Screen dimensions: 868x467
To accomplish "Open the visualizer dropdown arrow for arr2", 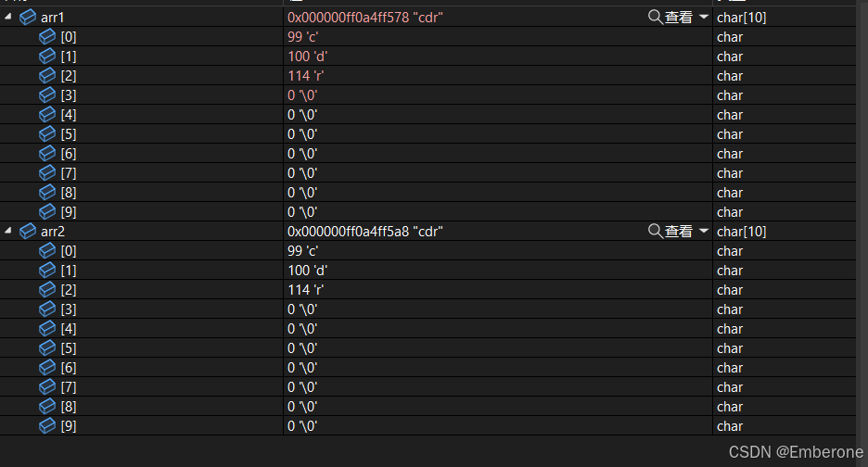I will click(704, 231).
